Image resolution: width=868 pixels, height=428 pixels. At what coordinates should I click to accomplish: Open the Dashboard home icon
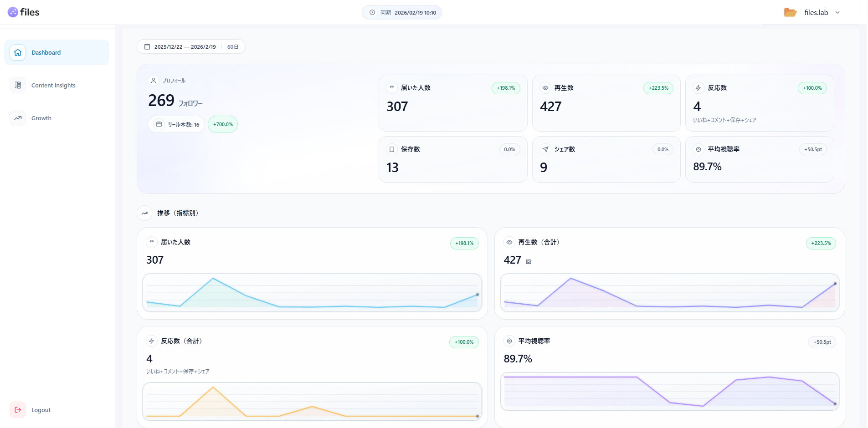18,52
